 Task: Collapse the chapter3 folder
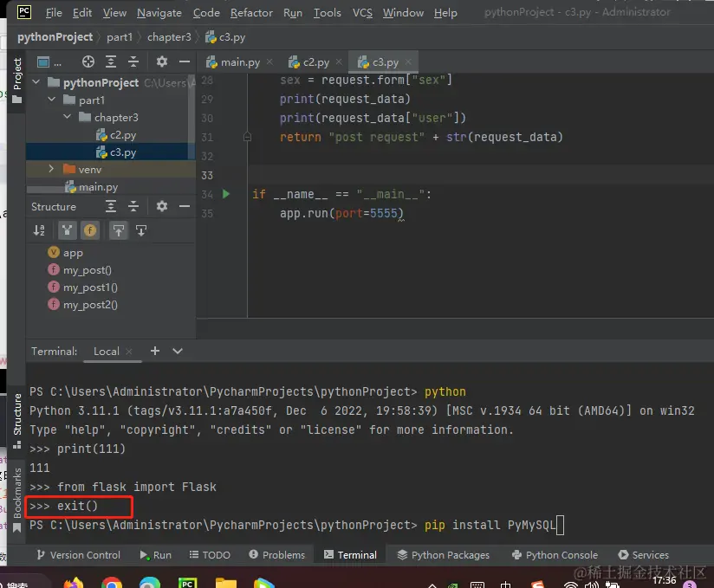tap(67, 117)
